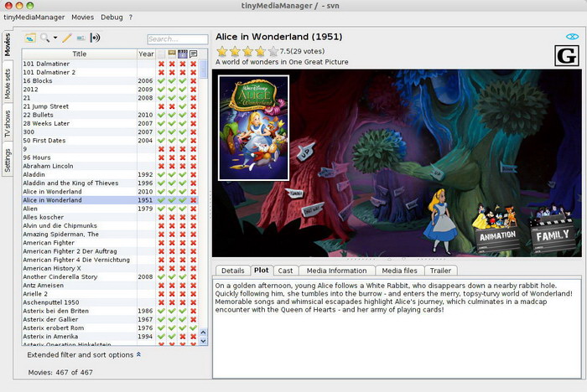Viewport: 587px width, 392px height.
Task: Open the Debug menu
Action: click(x=111, y=17)
